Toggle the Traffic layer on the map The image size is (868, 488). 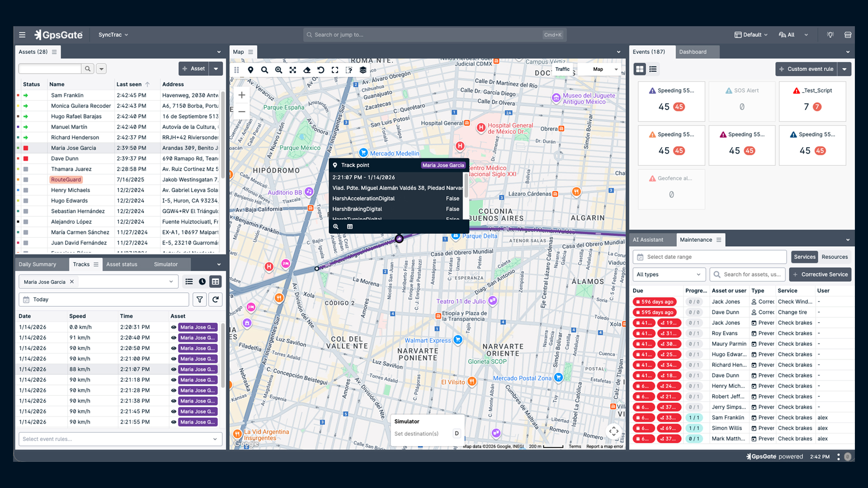point(562,69)
